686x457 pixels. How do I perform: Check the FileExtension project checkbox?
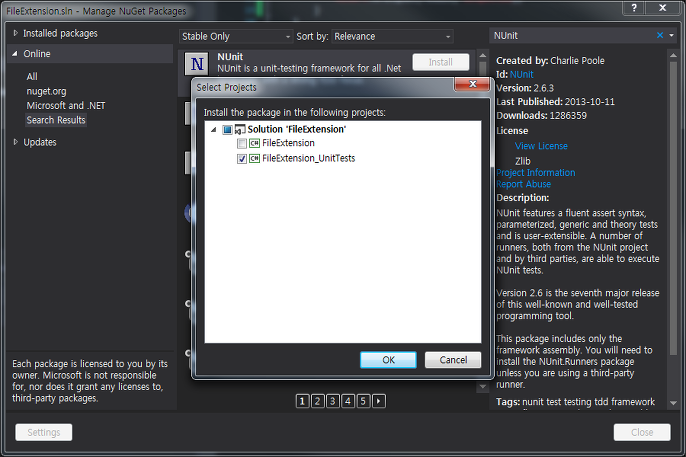click(242, 143)
